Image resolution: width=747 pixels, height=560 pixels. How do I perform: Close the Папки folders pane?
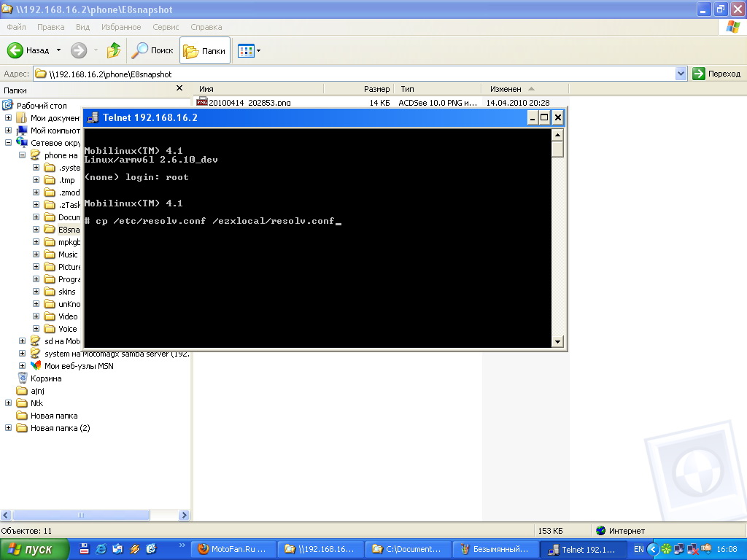tap(179, 88)
